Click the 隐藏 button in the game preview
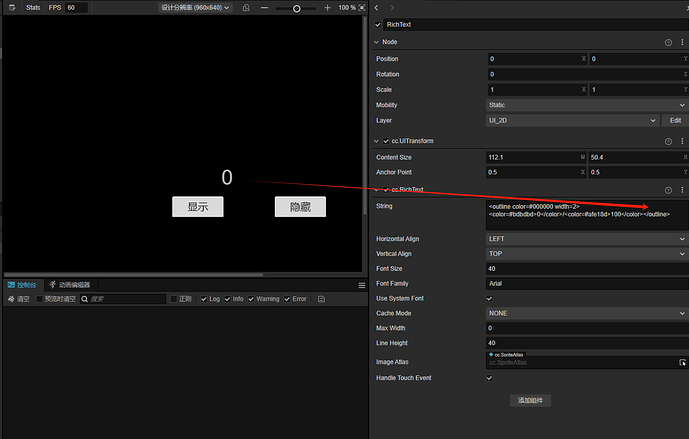This screenshot has width=689, height=439. pyautogui.click(x=301, y=207)
